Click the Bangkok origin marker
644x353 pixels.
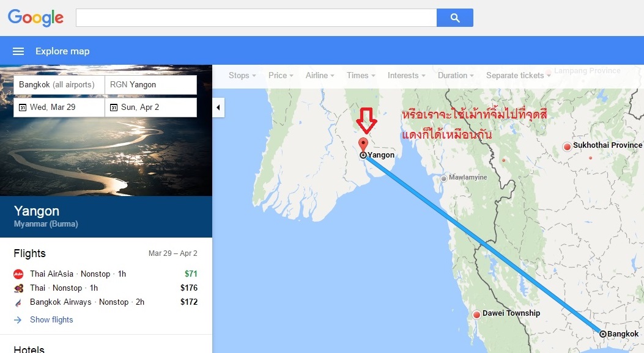602,333
